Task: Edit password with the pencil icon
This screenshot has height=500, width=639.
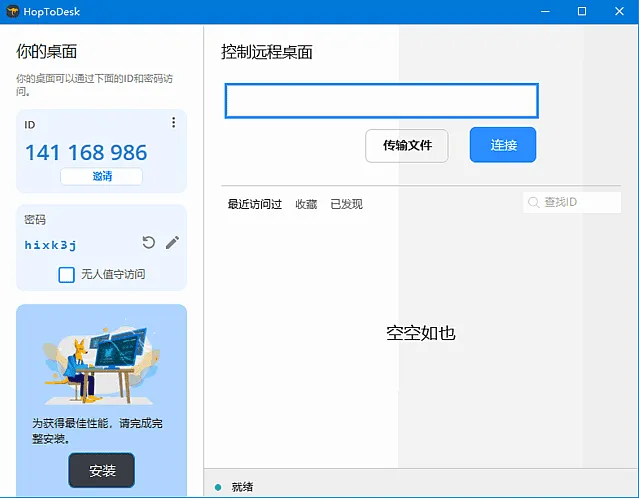Action: click(172, 242)
